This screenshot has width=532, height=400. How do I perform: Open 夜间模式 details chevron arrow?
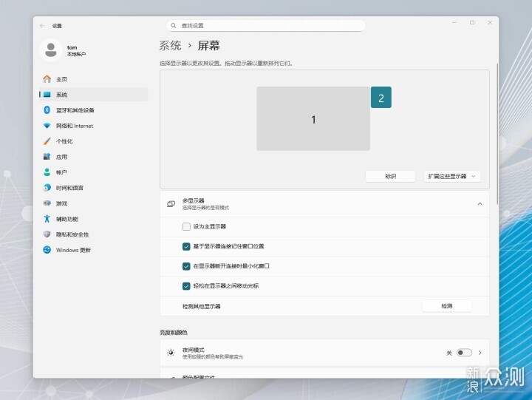point(480,353)
